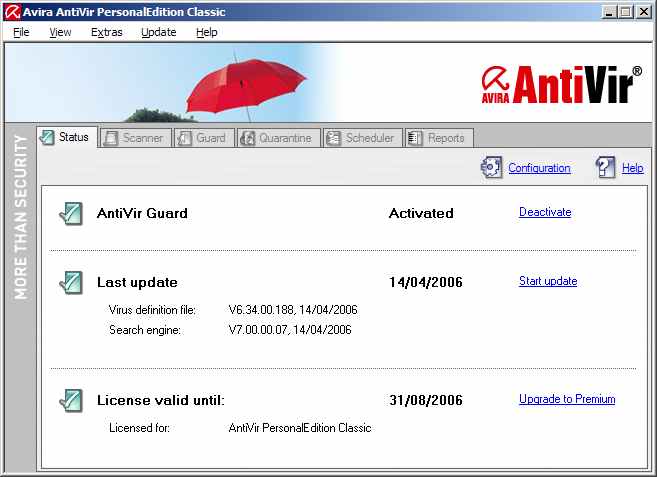The height and width of the screenshot is (477, 657).
Task: Open the View menu
Action: tap(60, 32)
